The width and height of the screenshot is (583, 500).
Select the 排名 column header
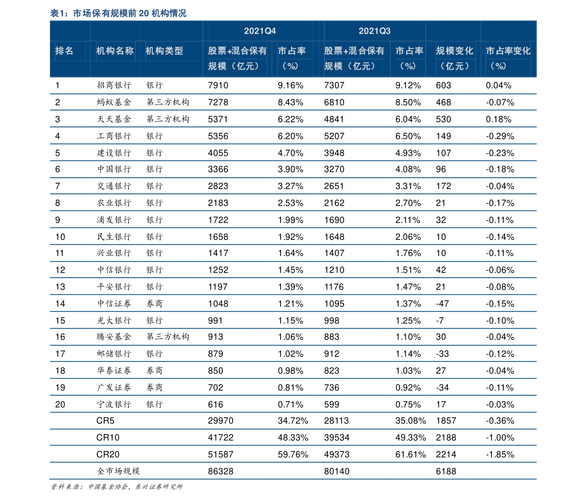click(64, 51)
